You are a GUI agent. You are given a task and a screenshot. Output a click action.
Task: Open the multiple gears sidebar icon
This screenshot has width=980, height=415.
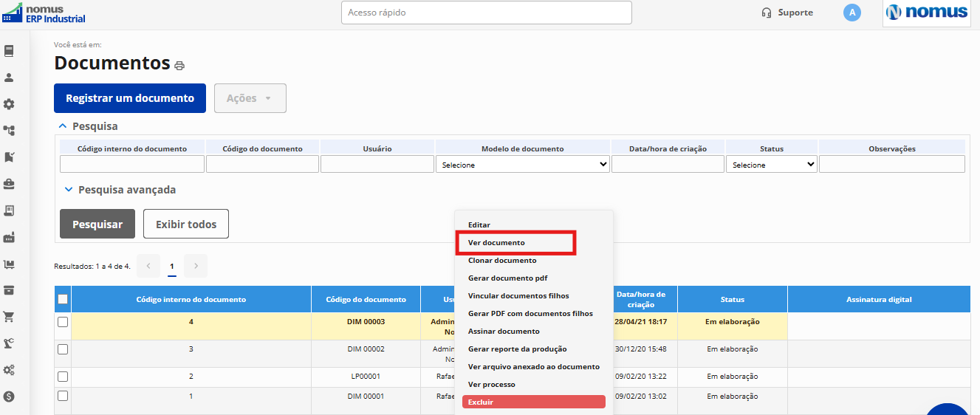click(10, 370)
